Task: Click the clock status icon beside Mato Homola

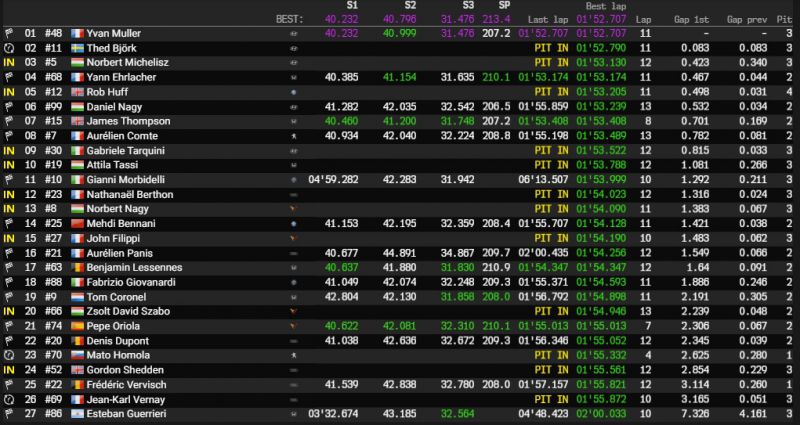Action: [9, 355]
